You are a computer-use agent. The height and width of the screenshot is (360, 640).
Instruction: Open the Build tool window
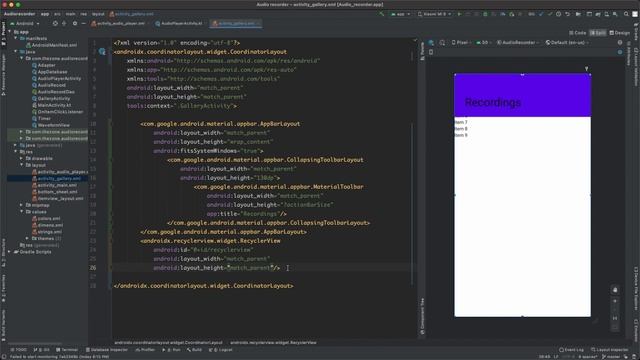click(x=194, y=350)
